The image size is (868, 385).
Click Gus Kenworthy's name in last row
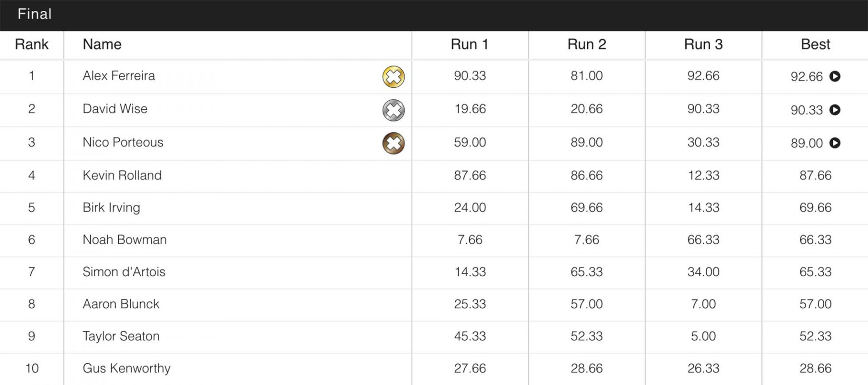(x=127, y=368)
